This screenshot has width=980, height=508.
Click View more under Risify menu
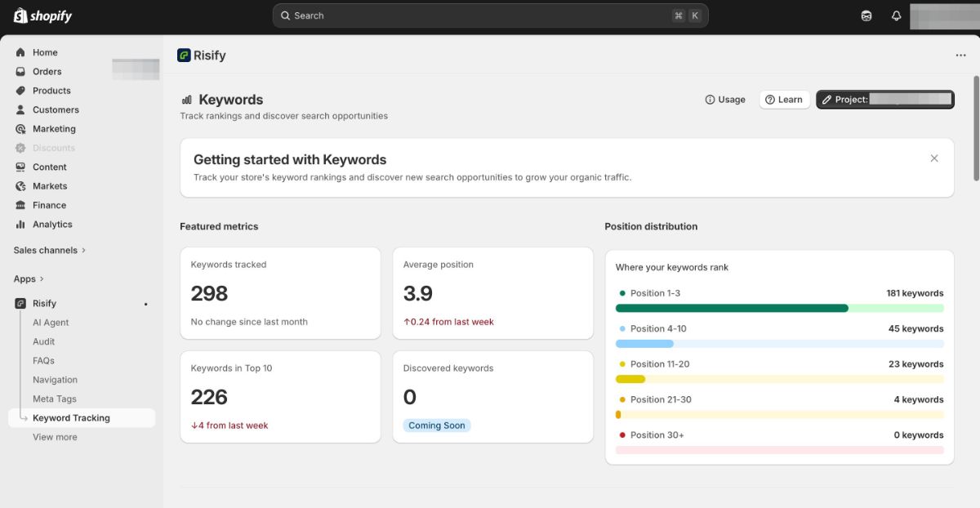click(x=55, y=438)
